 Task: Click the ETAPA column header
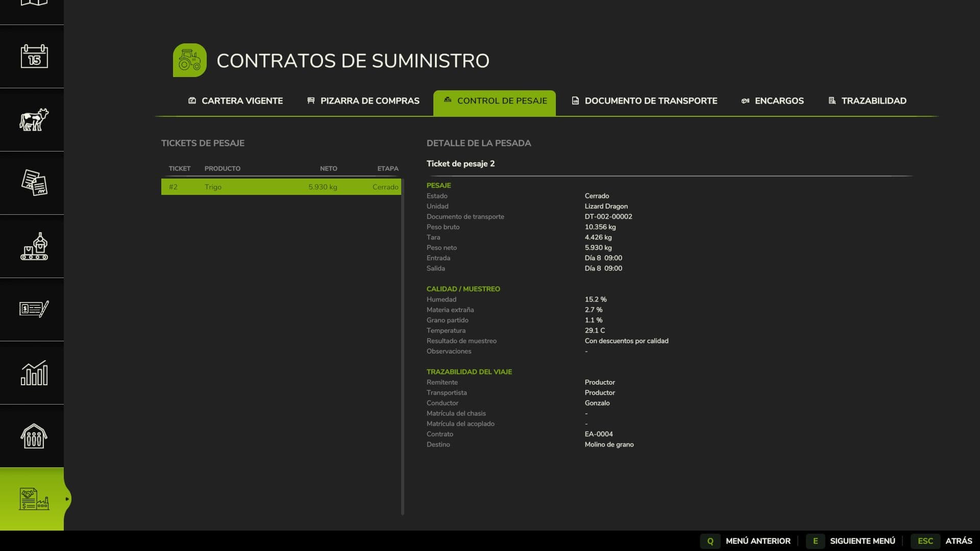click(387, 168)
